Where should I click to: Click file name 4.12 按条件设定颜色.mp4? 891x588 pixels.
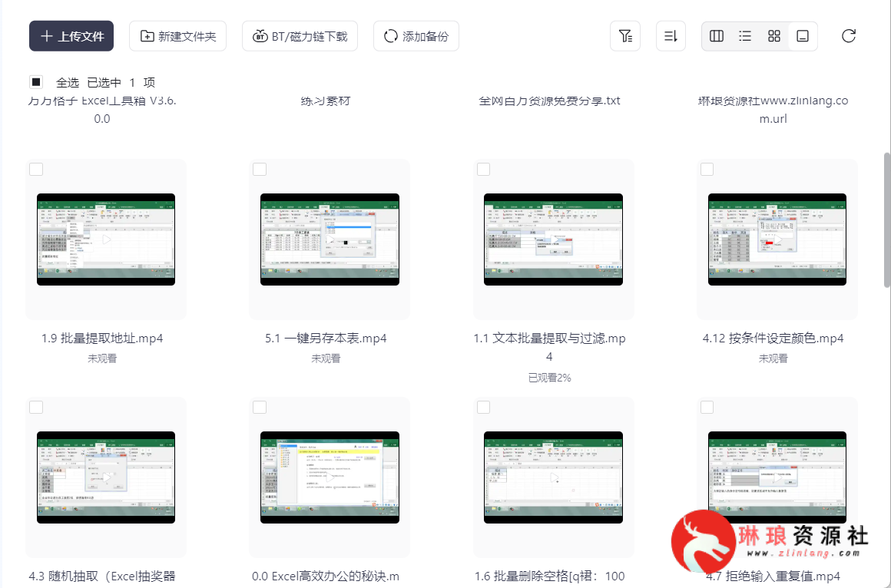[773, 339]
